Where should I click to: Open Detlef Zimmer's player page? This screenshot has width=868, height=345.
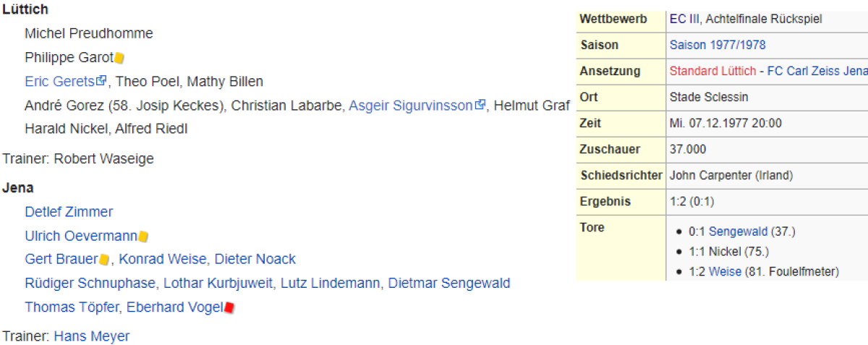69,212
